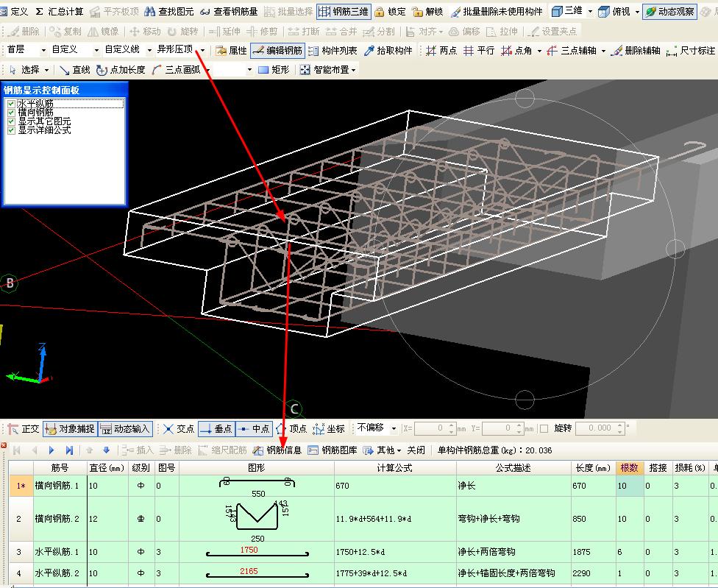Screen dimensions: 718x588
Task: Click 关闭 to close rebar editor
Action: pyautogui.click(x=416, y=450)
